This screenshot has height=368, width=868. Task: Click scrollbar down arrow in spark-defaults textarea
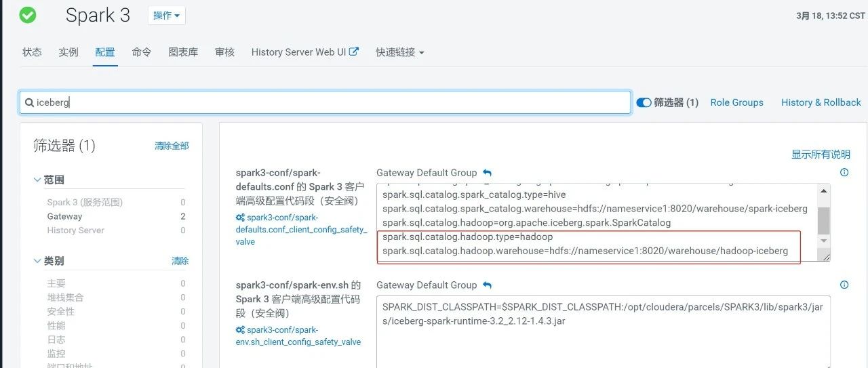point(824,241)
